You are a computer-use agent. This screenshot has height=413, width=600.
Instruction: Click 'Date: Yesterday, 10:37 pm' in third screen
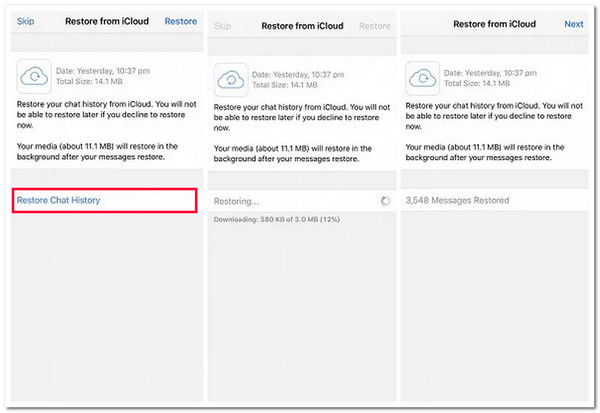[490, 73]
